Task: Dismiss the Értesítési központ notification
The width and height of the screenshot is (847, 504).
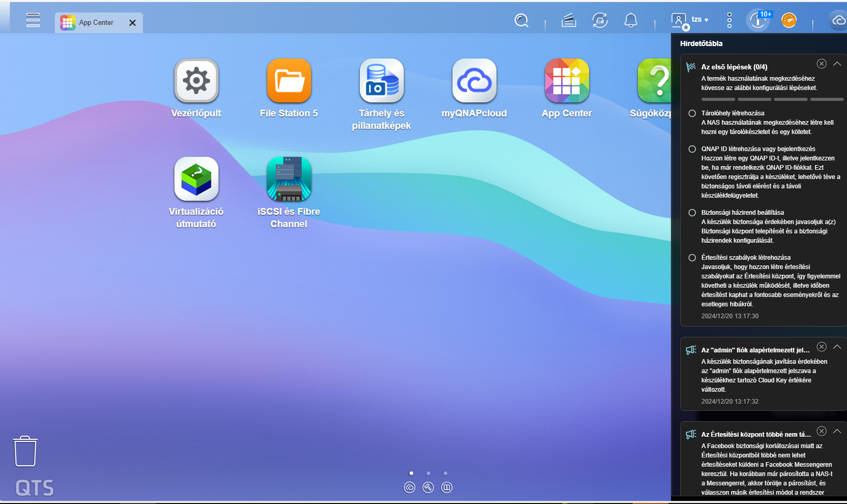Action: [x=822, y=431]
